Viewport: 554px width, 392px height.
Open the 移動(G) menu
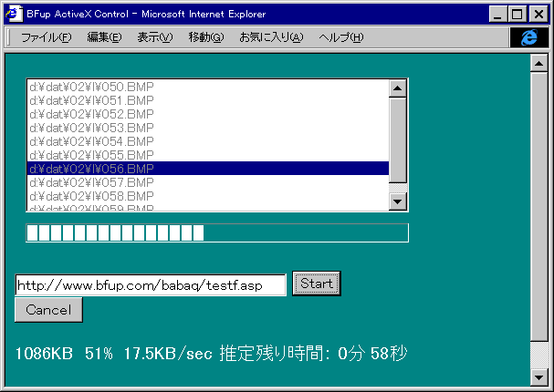[206, 37]
